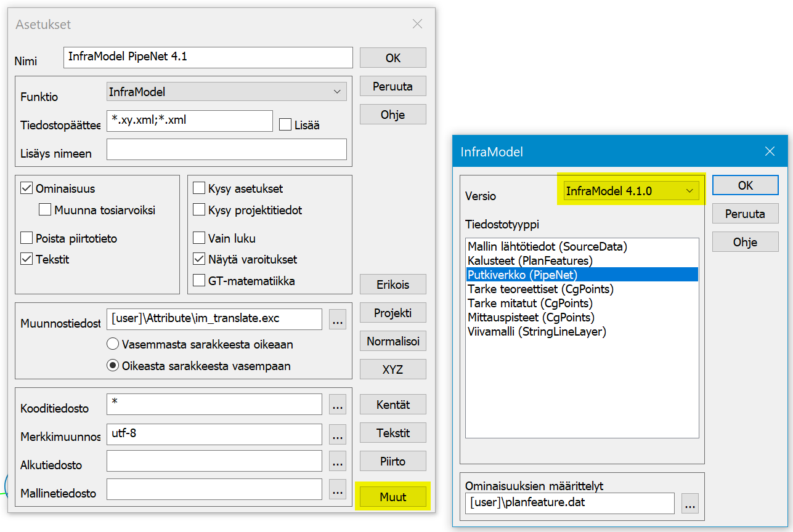Open browse dialog for Merkkimuunnos field
The width and height of the screenshot is (793, 532).
[x=337, y=434]
